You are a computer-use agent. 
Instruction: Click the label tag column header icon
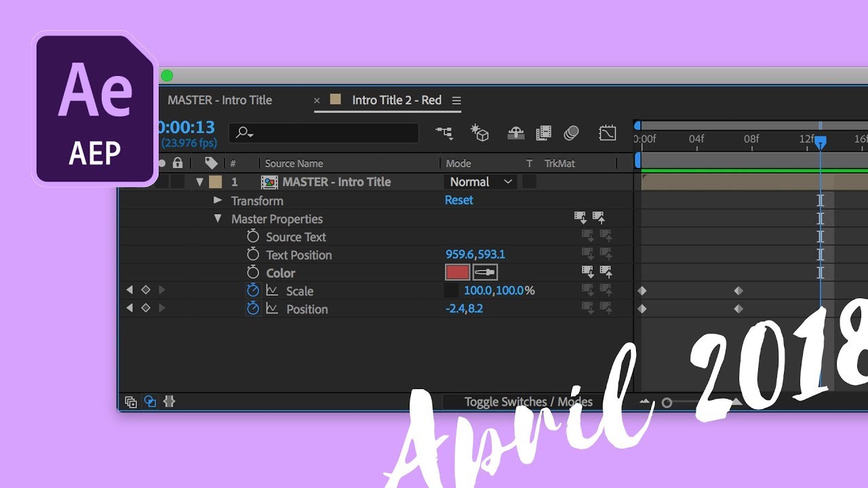coord(211,163)
